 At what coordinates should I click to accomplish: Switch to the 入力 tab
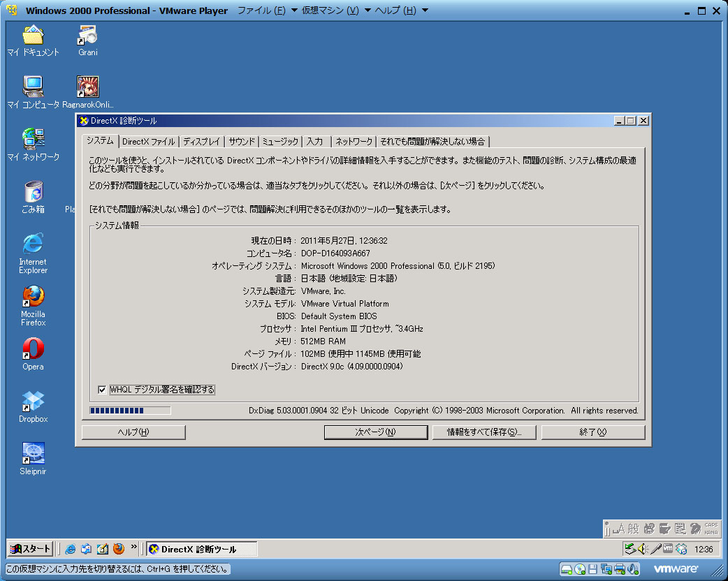pyautogui.click(x=315, y=142)
